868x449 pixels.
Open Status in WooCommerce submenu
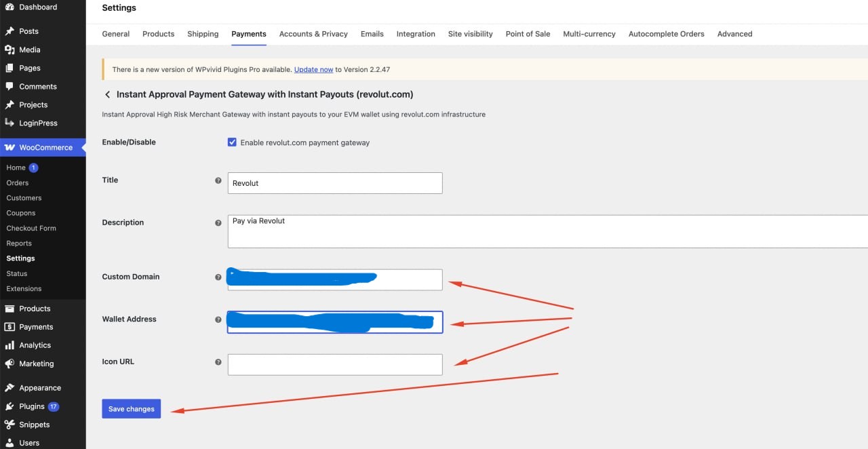pos(17,273)
